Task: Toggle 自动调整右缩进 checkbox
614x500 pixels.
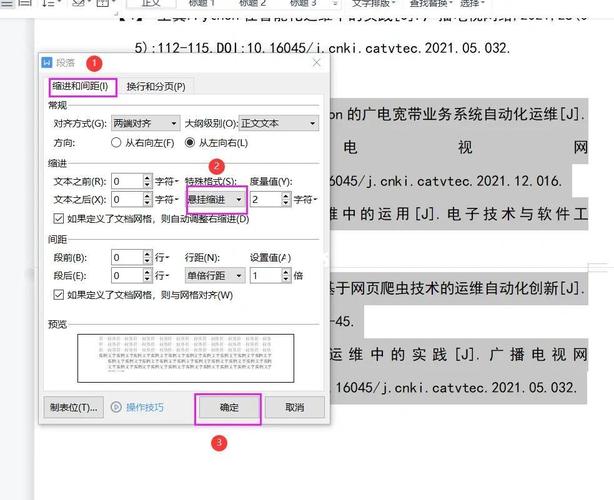Action: coord(58,218)
